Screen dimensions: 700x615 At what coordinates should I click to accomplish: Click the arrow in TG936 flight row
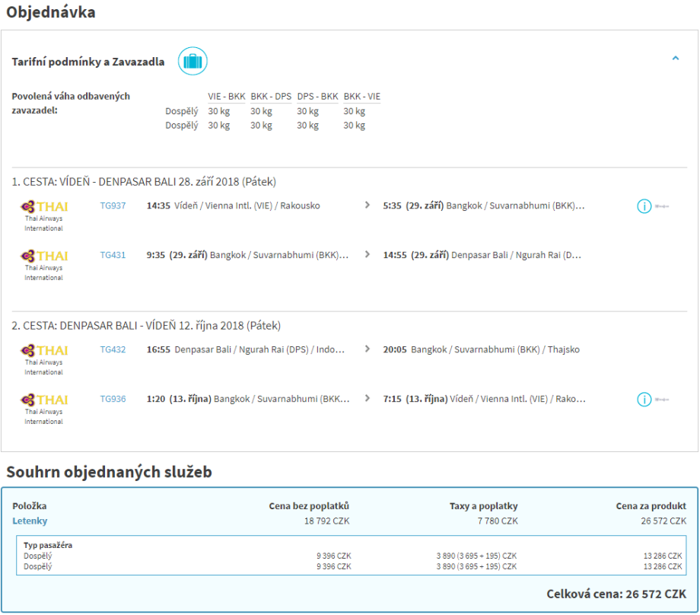point(367,399)
